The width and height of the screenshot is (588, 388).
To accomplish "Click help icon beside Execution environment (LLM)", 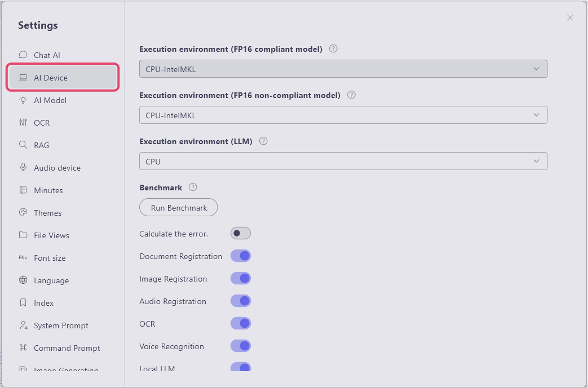I will [263, 141].
